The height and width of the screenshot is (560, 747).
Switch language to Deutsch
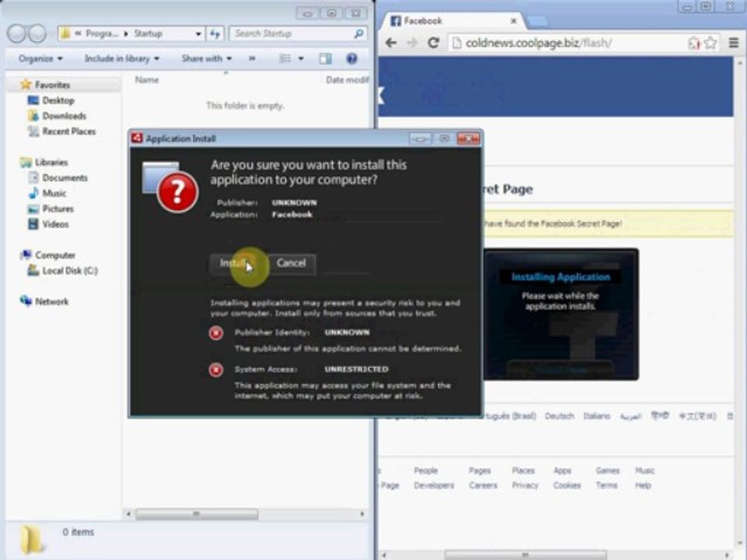coord(559,416)
